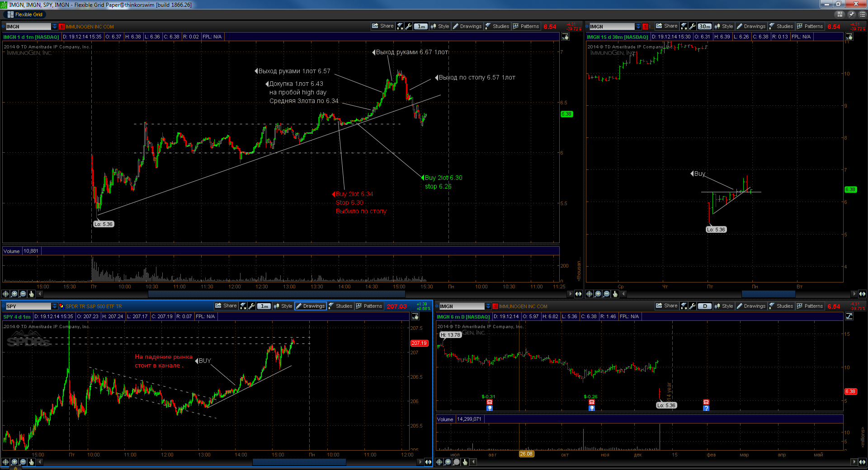Click the time-axis scrollbar thumb under top-left chart
This screenshot has height=470, width=868.
(276, 294)
